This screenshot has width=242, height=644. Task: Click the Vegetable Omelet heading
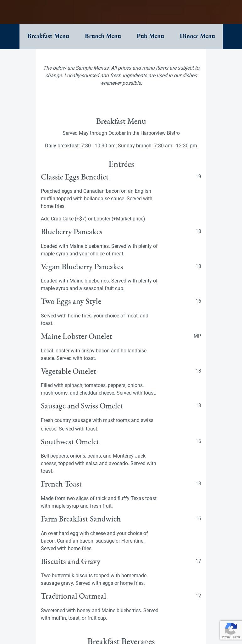tap(69, 371)
